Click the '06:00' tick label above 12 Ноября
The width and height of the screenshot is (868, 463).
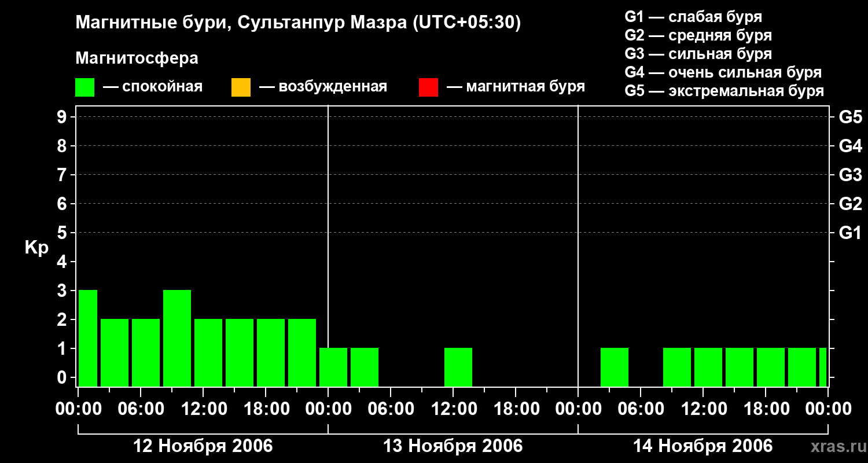point(141,409)
